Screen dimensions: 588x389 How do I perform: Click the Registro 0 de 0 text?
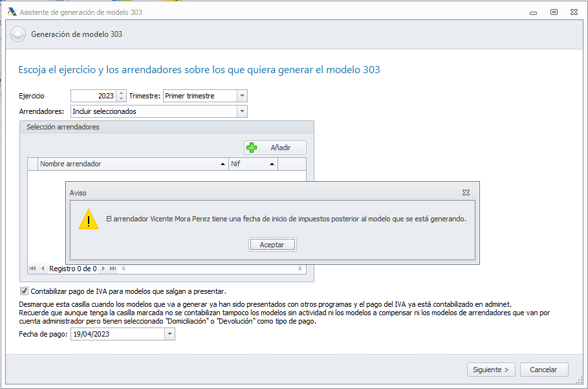point(72,269)
